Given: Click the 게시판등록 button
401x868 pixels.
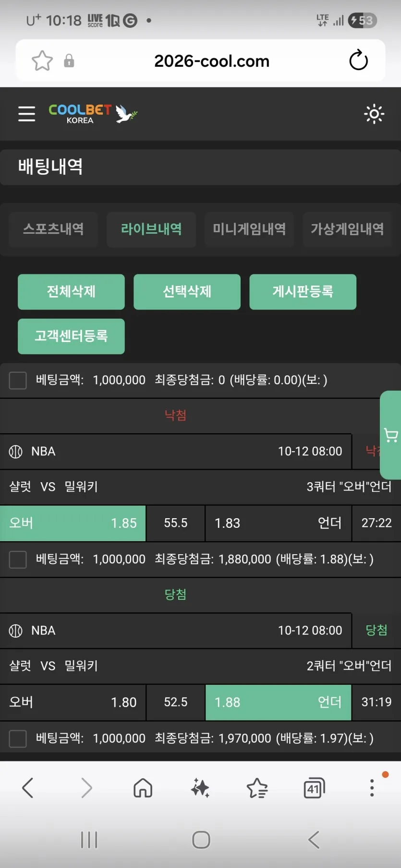Looking at the screenshot, I should (x=303, y=292).
